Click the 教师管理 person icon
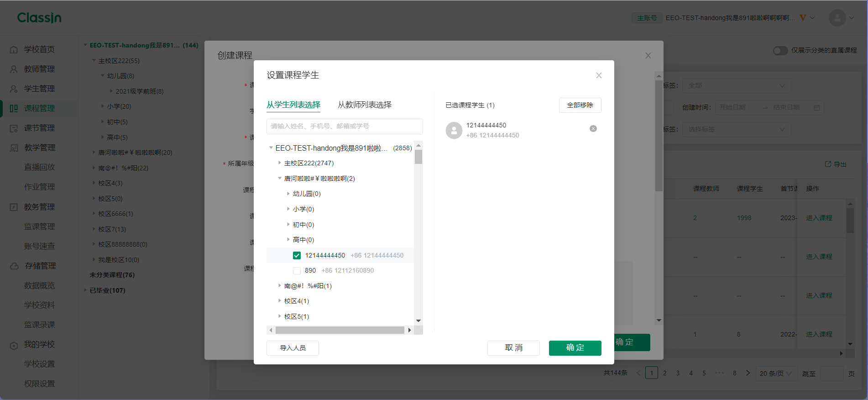 click(x=14, y=69)
